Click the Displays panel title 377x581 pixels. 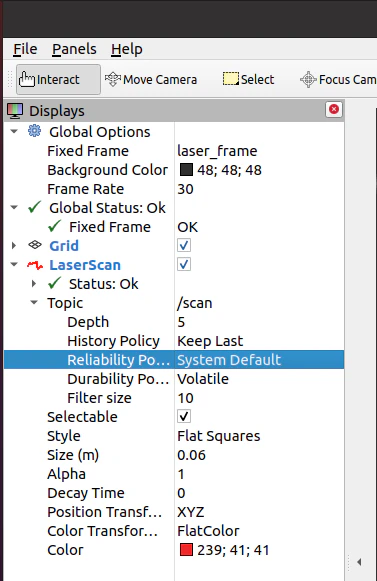click(x=57, y=111)
